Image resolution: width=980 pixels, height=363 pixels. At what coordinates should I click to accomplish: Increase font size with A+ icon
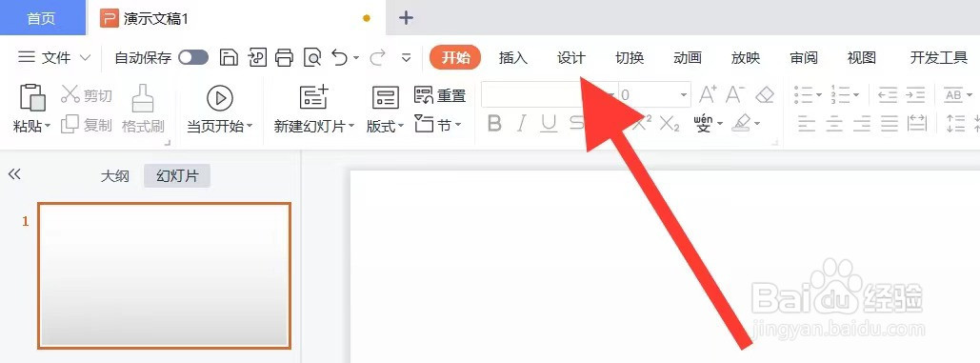(708, 95)
